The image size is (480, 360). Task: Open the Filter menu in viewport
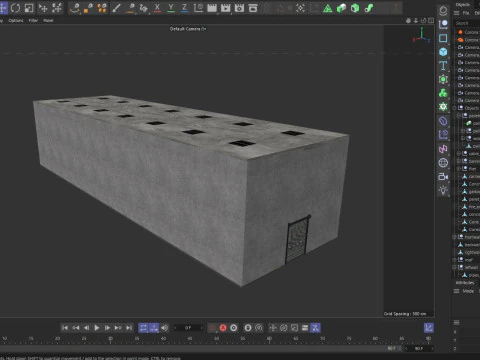tap(33, 21)
